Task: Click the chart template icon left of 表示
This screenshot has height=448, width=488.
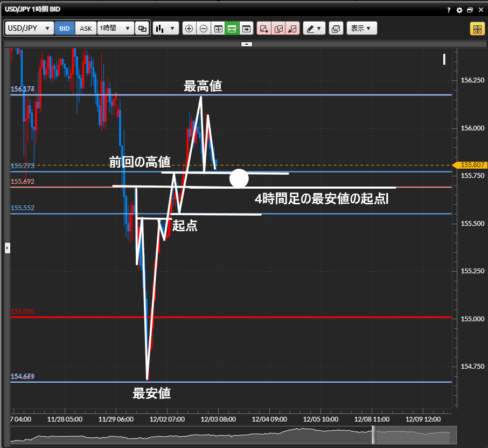Action: point(336,29)
